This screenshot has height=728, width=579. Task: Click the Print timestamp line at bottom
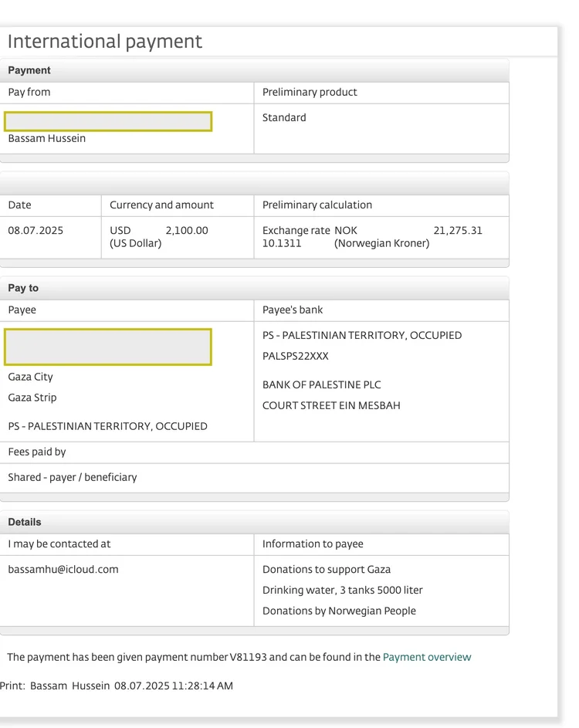click(x=116, y=686)
